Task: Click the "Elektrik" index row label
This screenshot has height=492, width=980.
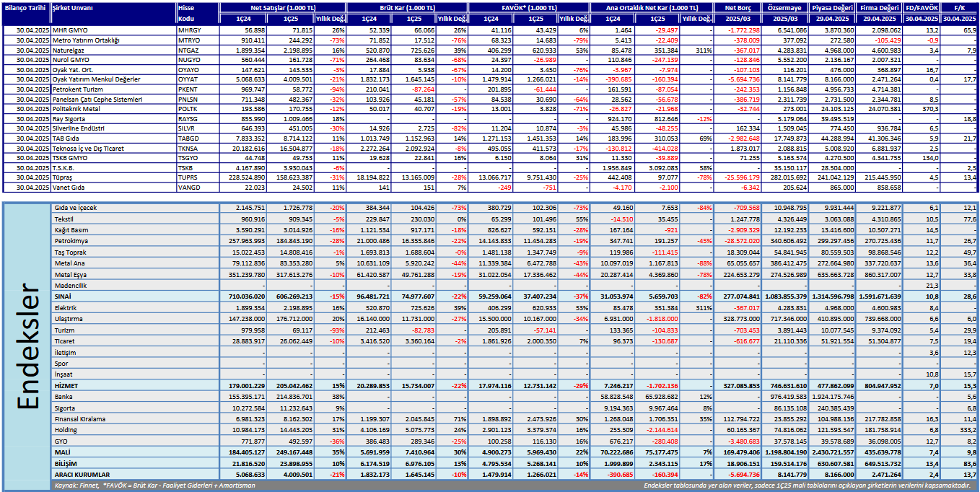Action: coord(66,308)
